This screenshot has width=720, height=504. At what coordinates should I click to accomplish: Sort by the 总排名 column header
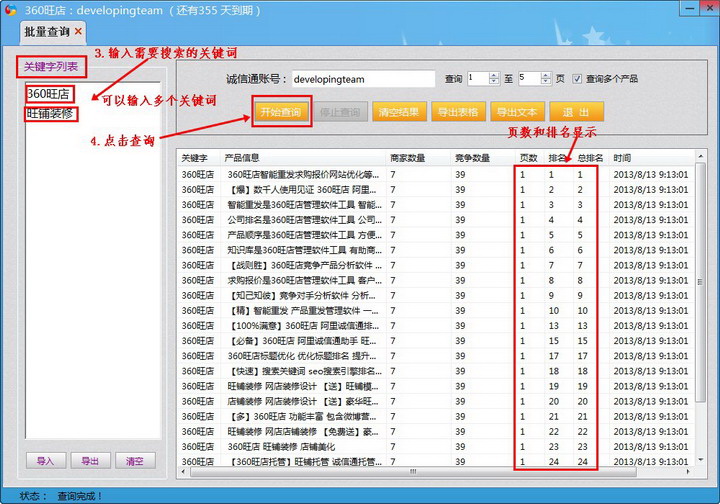(x=591, y=158)
